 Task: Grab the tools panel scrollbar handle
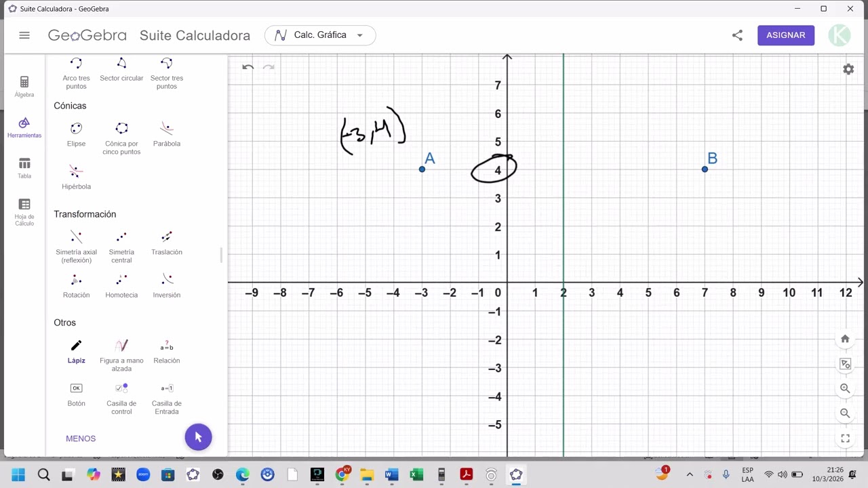click(x=221, y=256)
